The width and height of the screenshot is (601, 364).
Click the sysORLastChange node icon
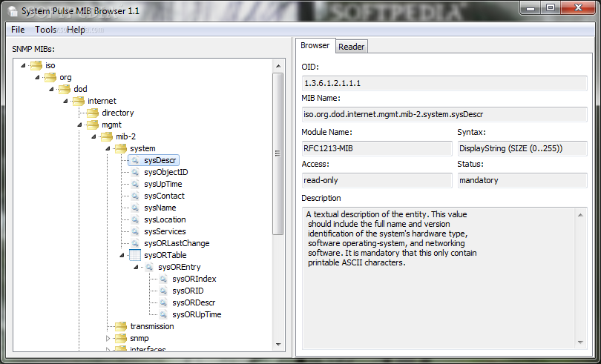point(135,244)
